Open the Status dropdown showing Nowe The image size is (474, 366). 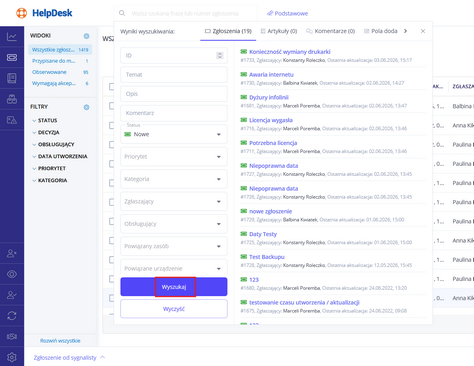pos(174,134)
